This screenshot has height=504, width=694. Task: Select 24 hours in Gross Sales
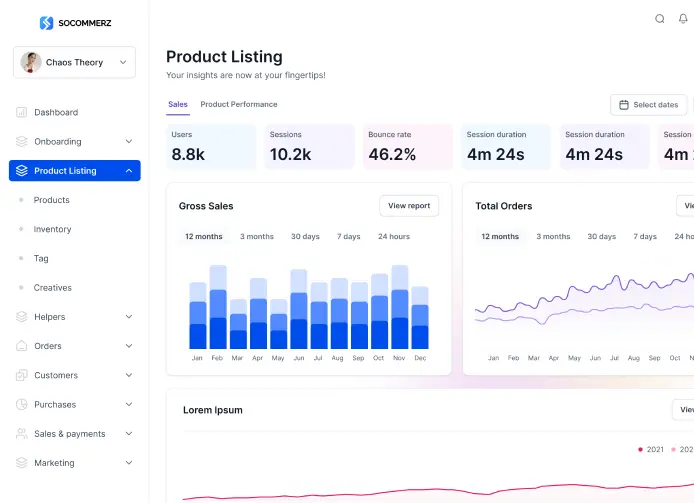point(394,237)
